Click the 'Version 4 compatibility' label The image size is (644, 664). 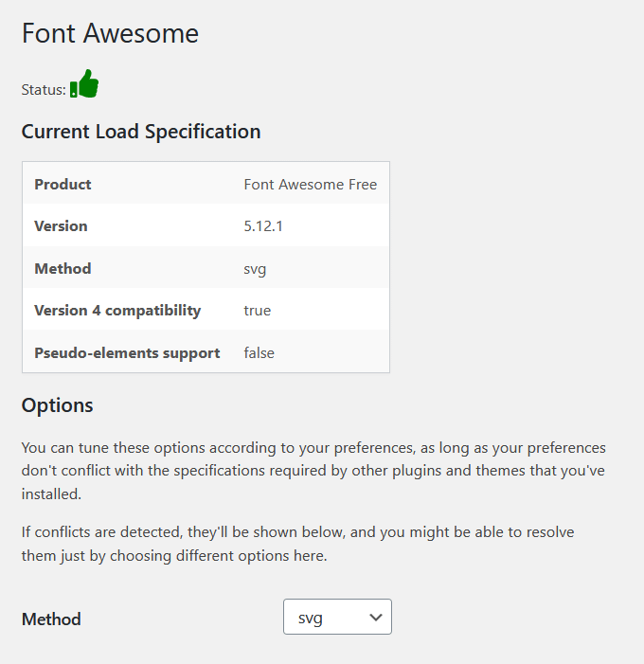(117, 311)
